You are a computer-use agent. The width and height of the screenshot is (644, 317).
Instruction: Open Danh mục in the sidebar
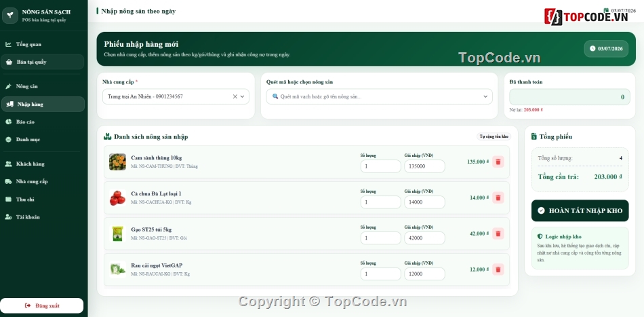(43, 139)
